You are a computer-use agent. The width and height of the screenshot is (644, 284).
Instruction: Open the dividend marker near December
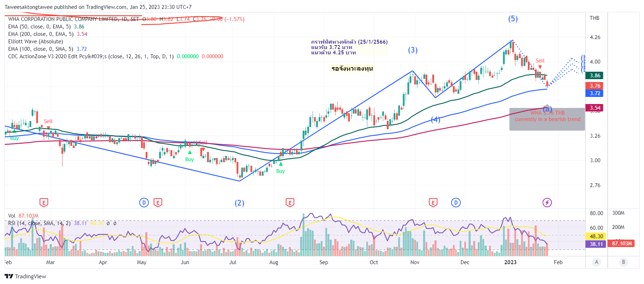click(456, 203)
